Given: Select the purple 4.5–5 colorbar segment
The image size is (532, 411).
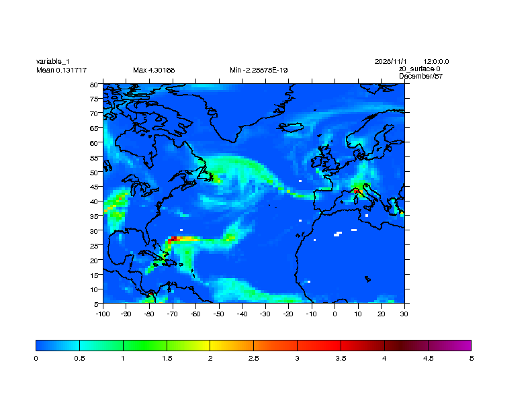Looking at the screenshot, I should pos(449,345).
